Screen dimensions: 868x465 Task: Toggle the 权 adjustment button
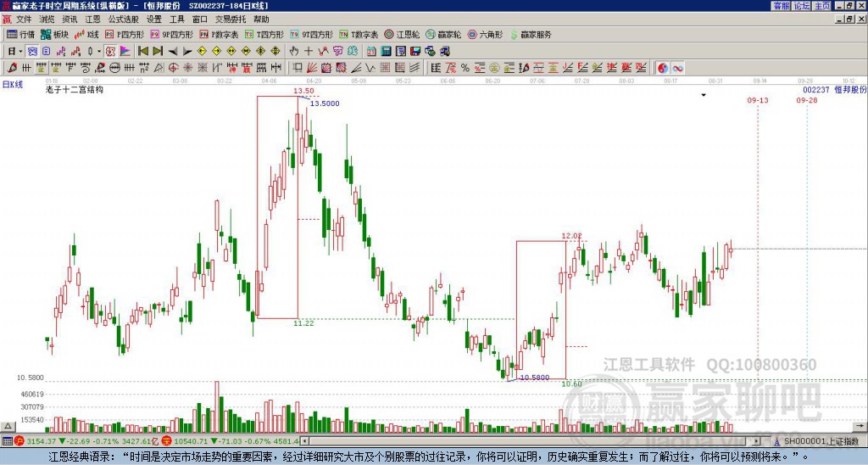tap(110, 52)
